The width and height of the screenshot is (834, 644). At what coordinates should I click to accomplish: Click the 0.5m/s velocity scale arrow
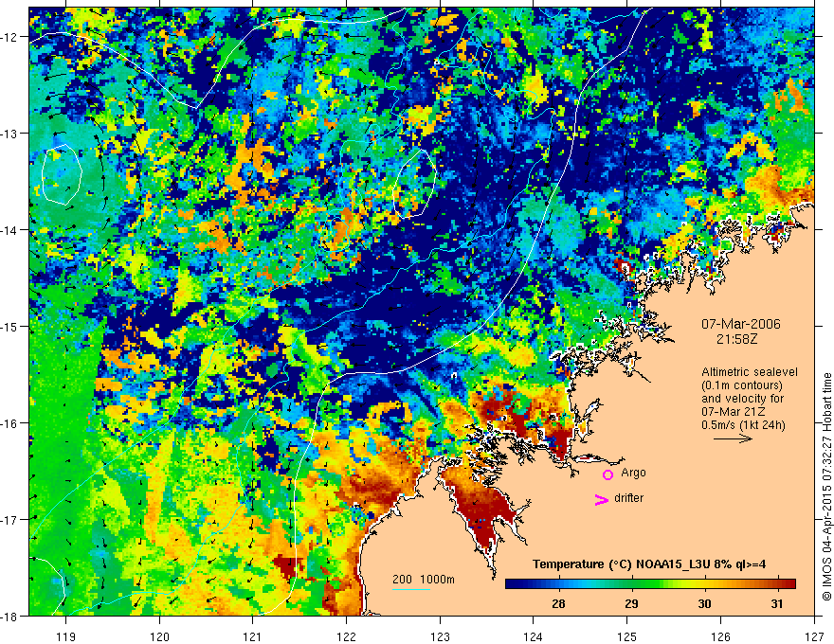point(733,438)
